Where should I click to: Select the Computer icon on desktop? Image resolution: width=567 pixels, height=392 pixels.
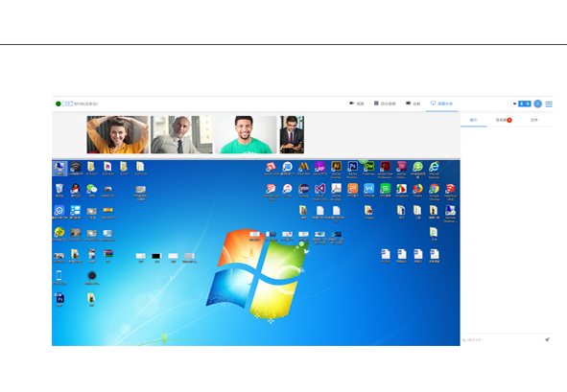point(59,169)
